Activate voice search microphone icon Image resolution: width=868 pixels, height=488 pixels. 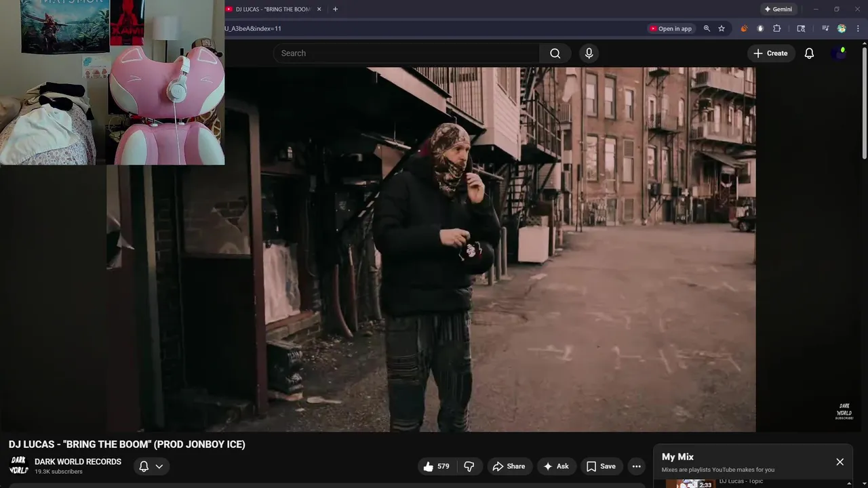589,54
